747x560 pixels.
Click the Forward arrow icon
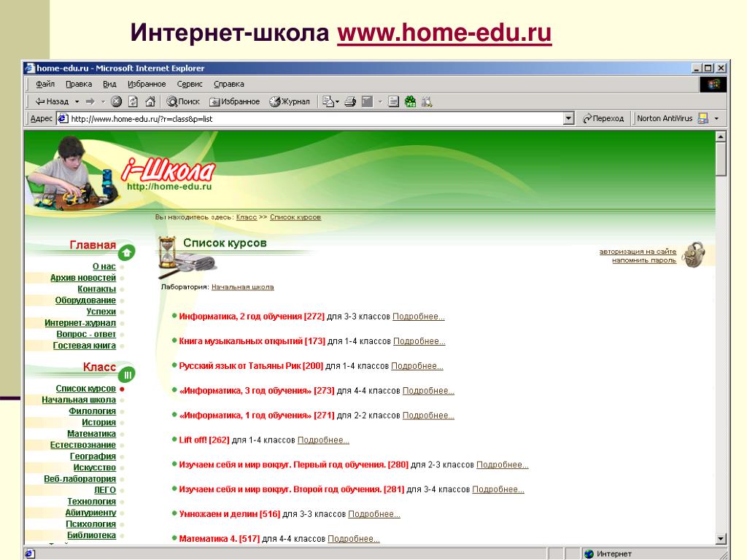pos(90,101)
